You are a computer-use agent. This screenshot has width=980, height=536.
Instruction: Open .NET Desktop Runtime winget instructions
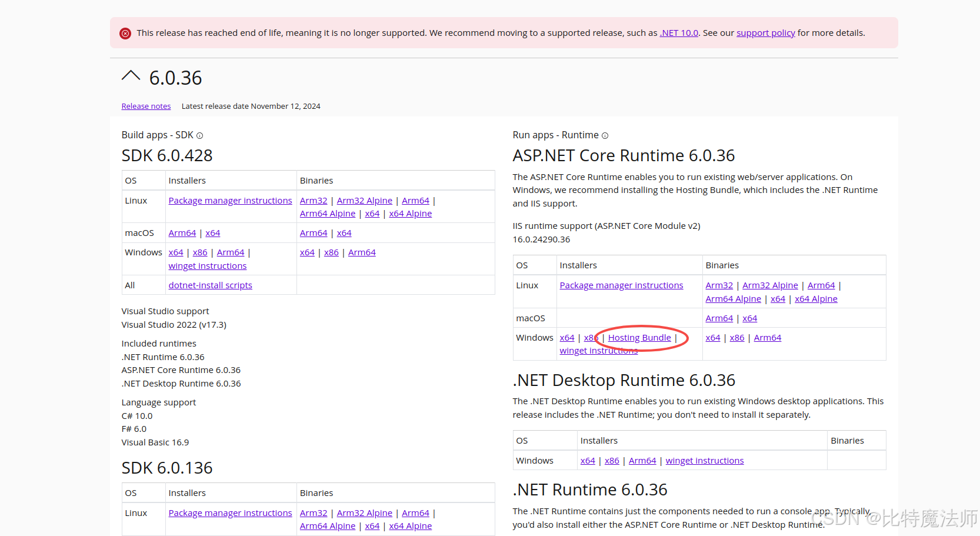coord(705,461)
